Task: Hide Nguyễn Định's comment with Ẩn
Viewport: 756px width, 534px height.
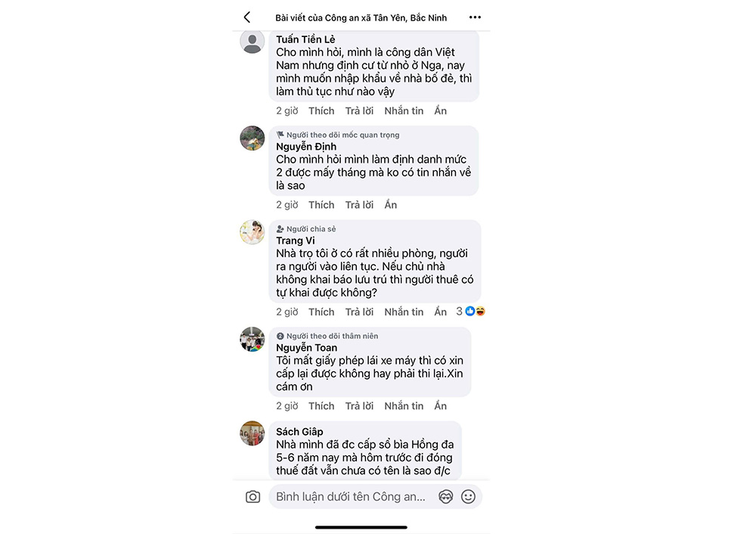Action: pos(391,205)
